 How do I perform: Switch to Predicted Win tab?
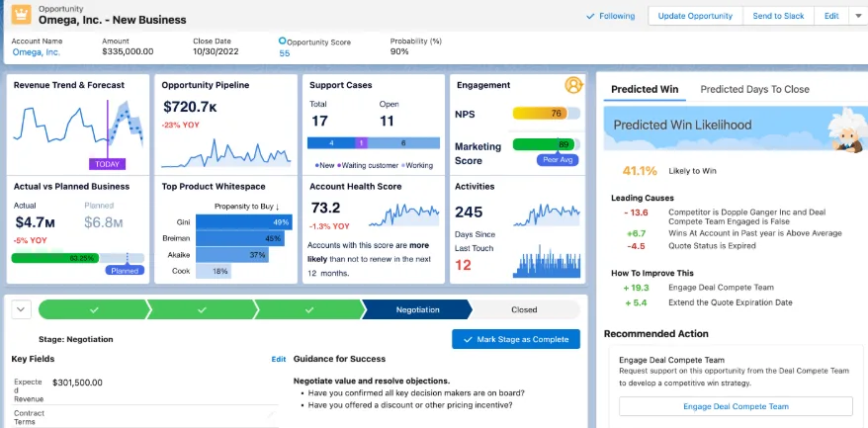click(645, 89)
